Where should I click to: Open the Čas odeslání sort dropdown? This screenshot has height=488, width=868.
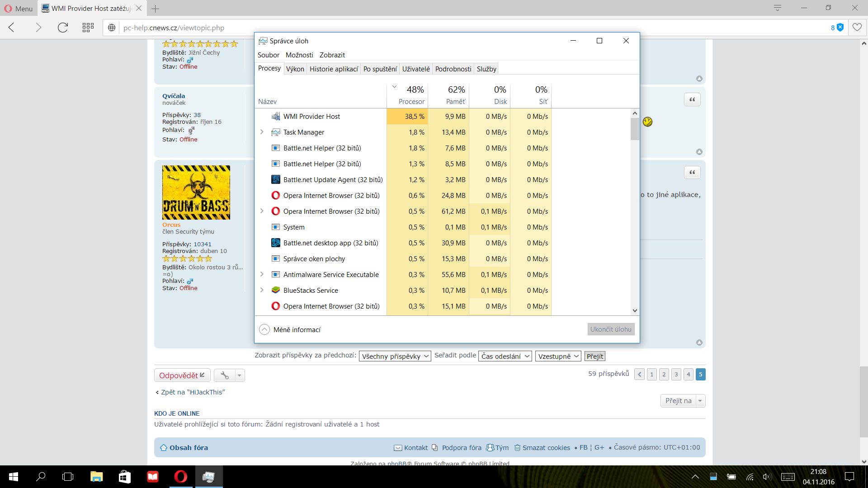(505, 356)
